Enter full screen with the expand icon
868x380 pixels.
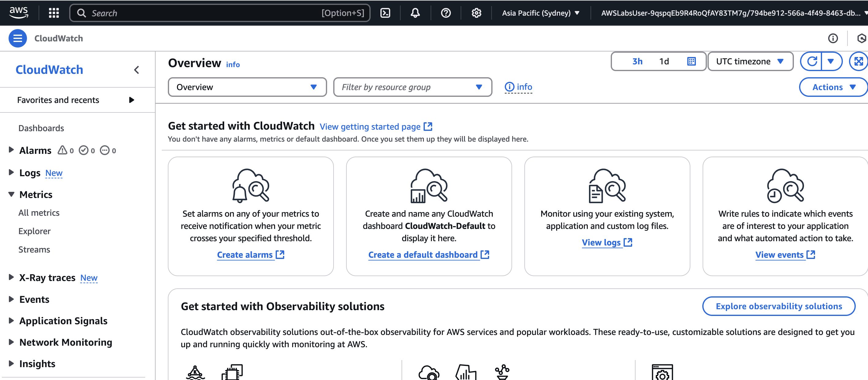click(859, 61)
